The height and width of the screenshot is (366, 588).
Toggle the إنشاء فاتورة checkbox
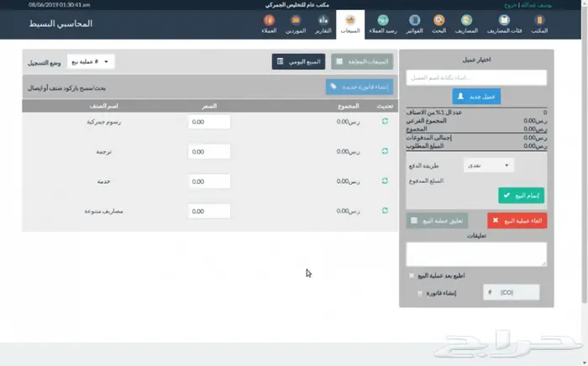[420, 293]
